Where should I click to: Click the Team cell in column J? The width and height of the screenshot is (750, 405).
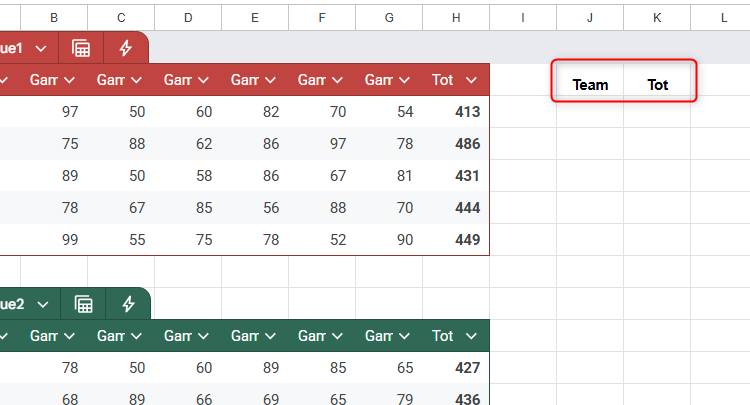590,84
